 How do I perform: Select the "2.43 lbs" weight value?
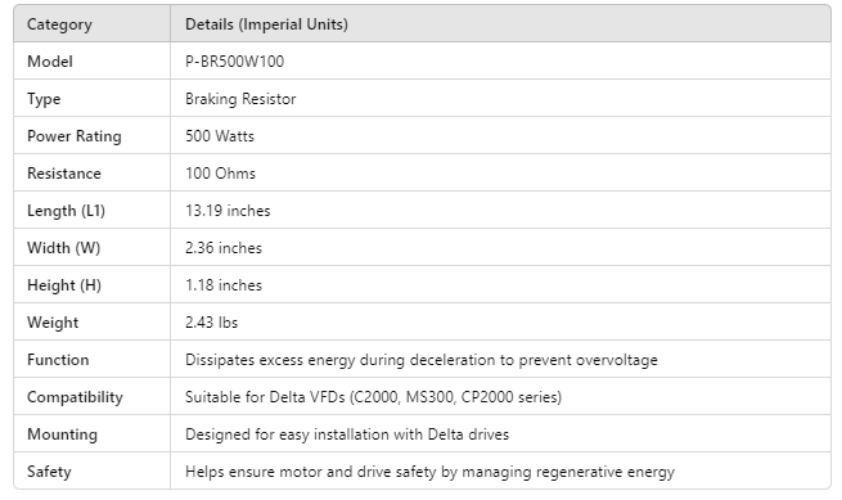(210, 323)
